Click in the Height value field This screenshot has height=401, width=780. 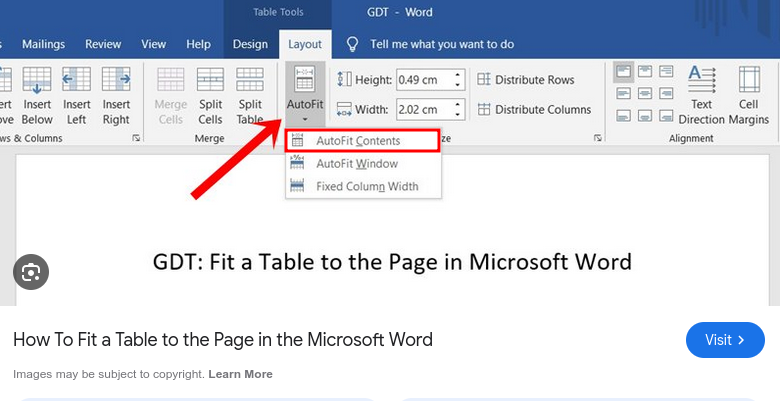(424, 80)
